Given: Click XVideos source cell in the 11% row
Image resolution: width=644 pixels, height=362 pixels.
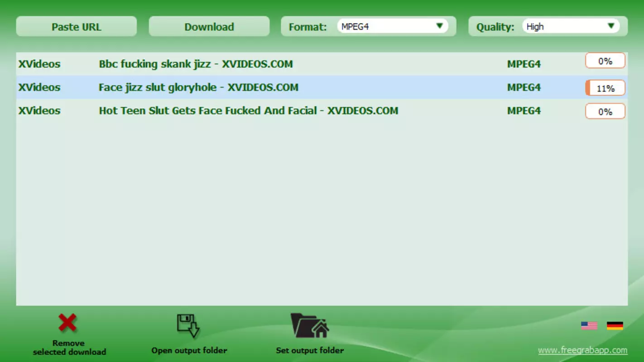Looking at the screenshot, I should coord(39,87).
